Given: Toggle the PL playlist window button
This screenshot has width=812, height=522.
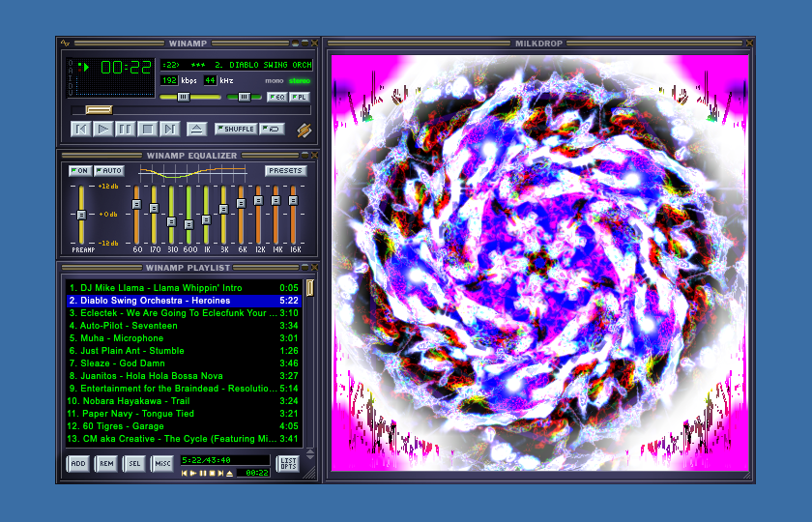Looking at the screenshot, I should click(x=300, y=97).
